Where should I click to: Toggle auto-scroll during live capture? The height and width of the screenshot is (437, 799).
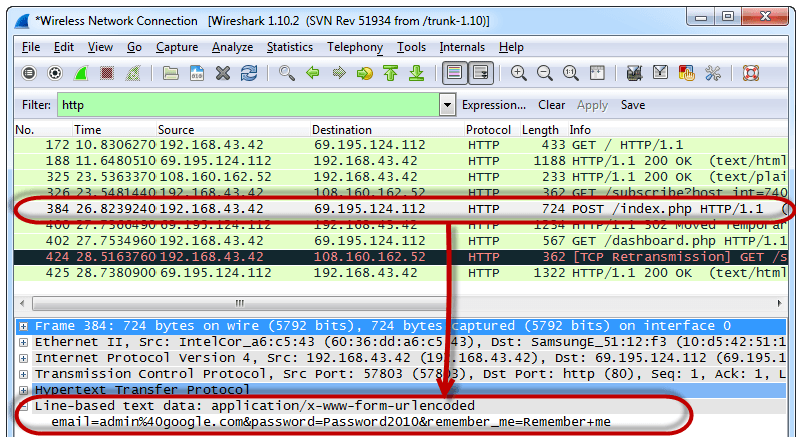(x=481, y=73)
